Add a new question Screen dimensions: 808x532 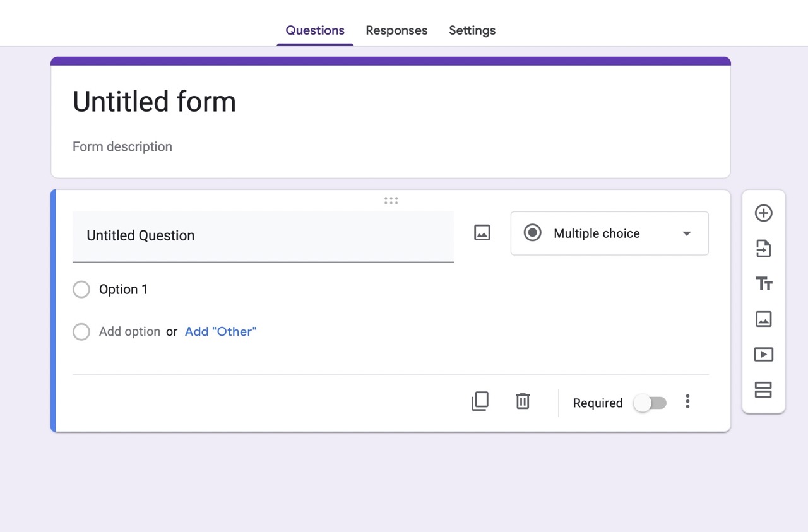[763, 213]
